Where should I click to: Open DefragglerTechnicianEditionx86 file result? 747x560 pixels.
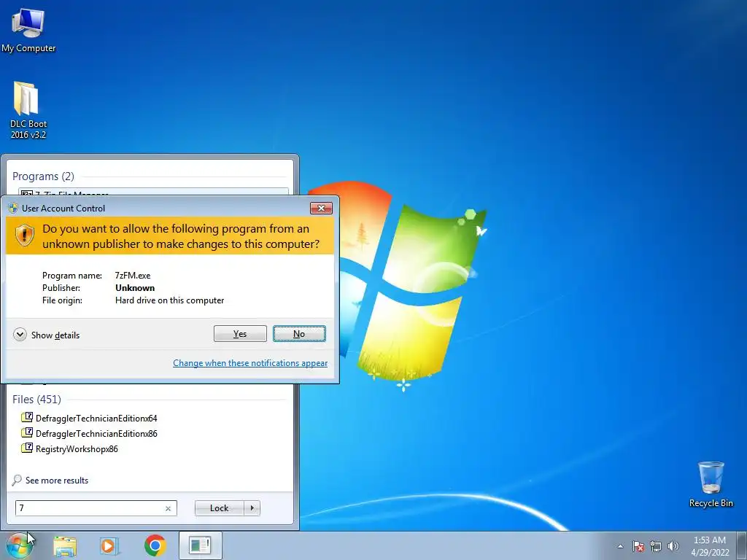coord(89,433)
